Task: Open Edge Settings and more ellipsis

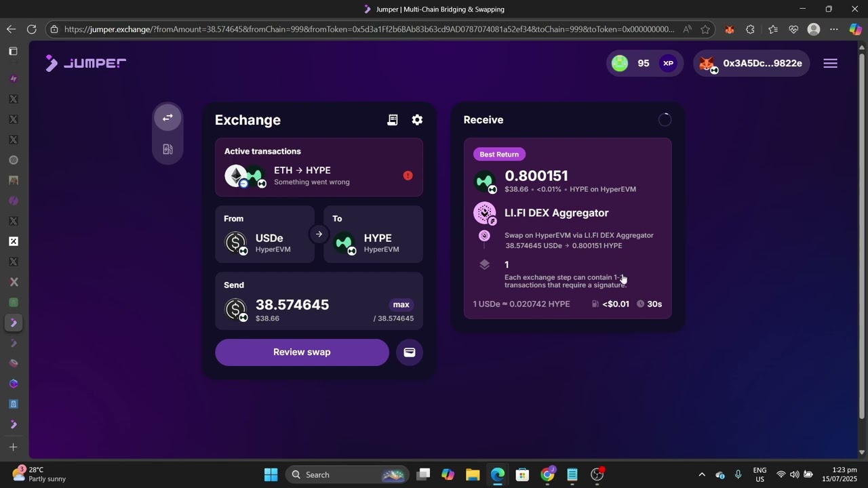Action: tap(834, 29)
